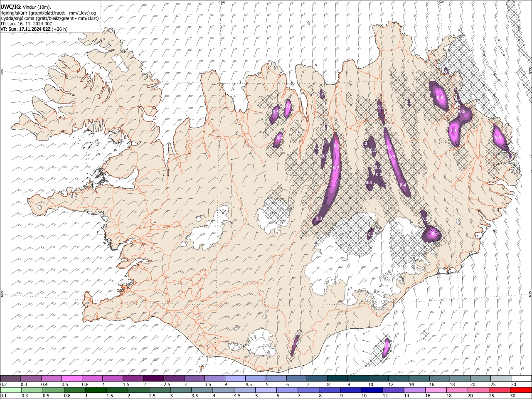Pick the palest green 0.1 swatch in lower rain scale
Image resolution: width=532 pixels, height=399 pixels.
[x=10, y=390]
